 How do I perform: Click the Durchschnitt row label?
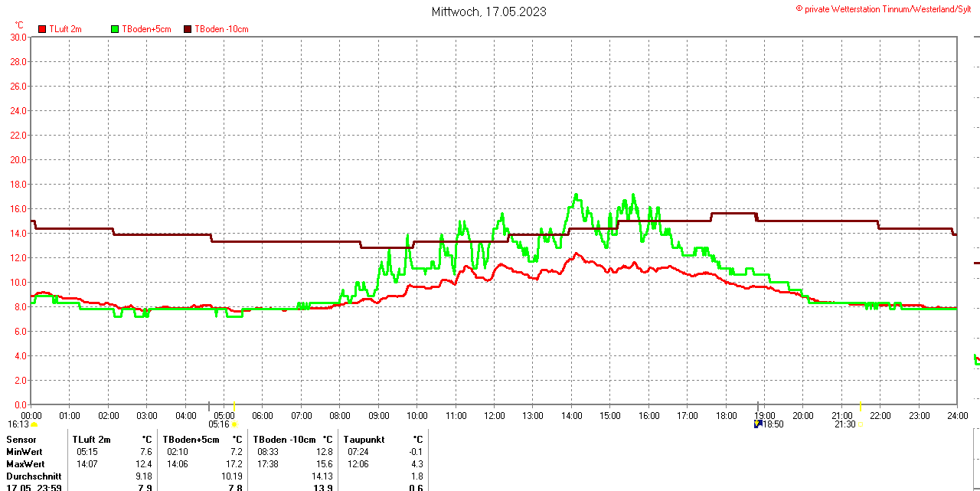pos(33,476)
